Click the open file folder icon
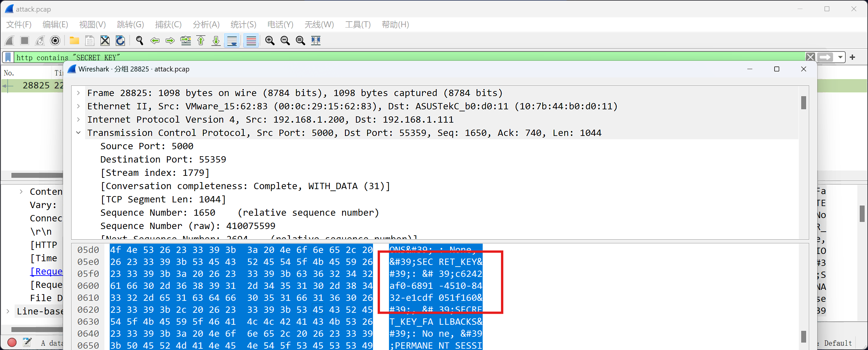 coord(74,41)
